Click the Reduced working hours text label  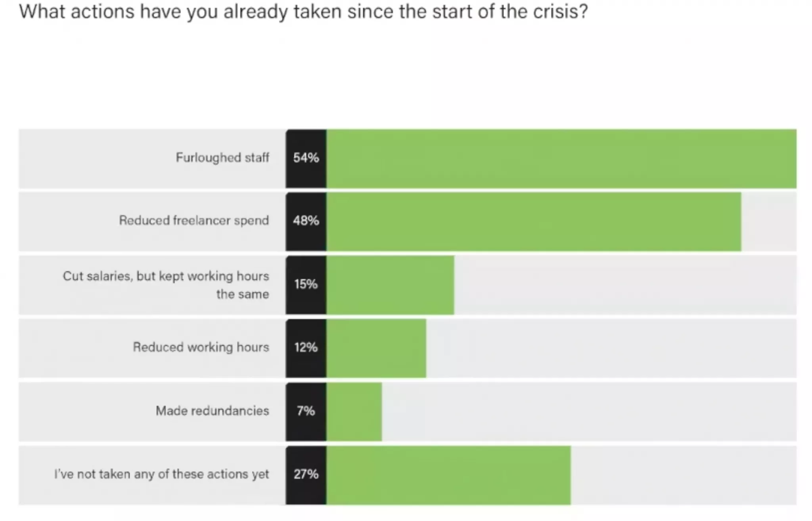201,347
